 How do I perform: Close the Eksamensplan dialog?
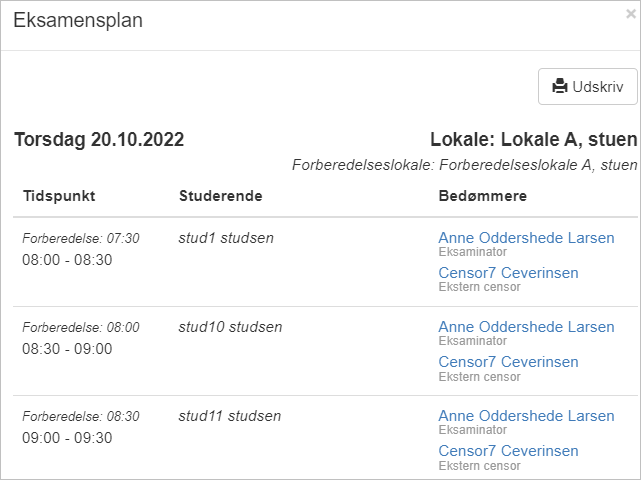click(631, 14)
